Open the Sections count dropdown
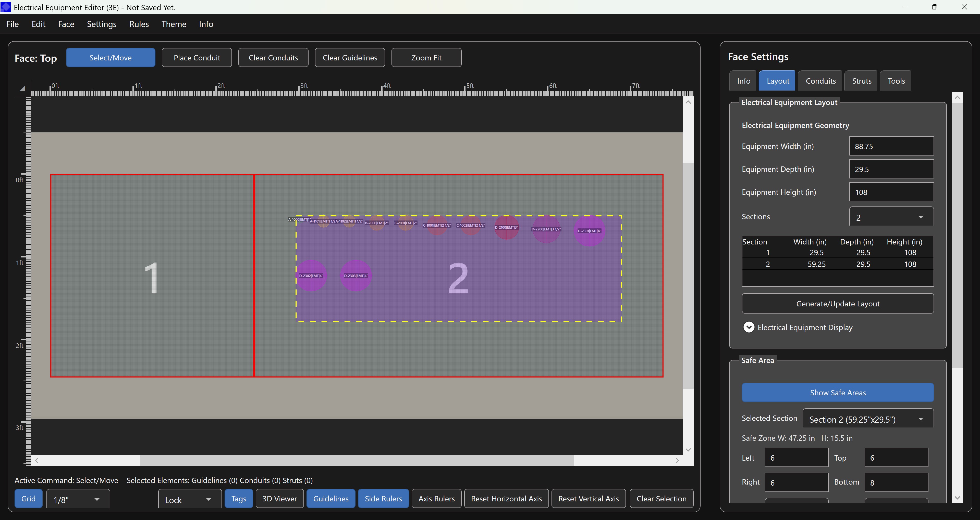980x520 pixels. 891,217
